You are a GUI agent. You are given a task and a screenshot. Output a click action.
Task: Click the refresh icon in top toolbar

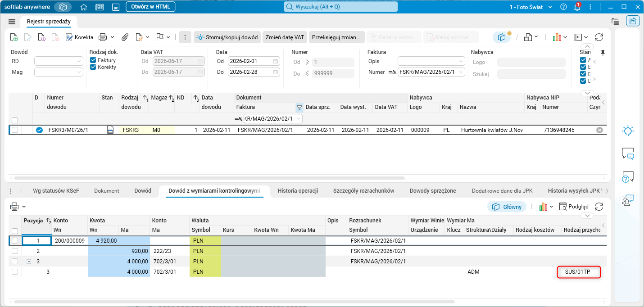point(599,37)
